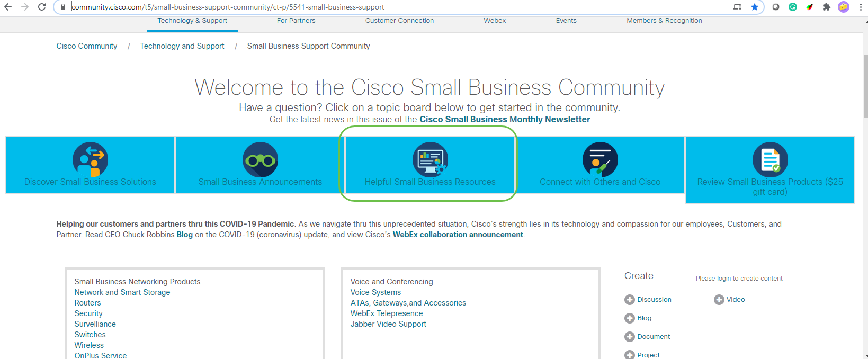Viewport: 868px width, 359px height.
Task: Open the Extensions puzzle piece icon
Action: pyautogui.click(x=827, y=7)
